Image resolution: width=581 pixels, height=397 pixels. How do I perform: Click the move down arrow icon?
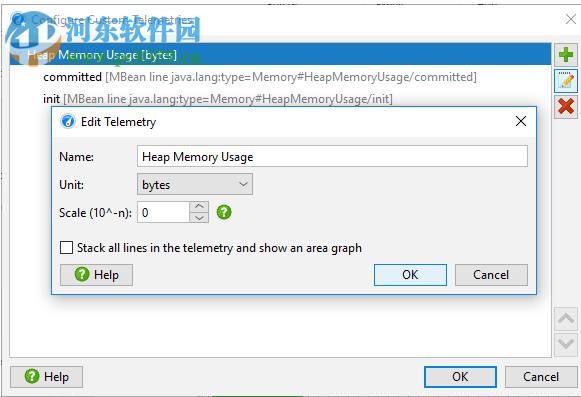click(x=566, y=344)
